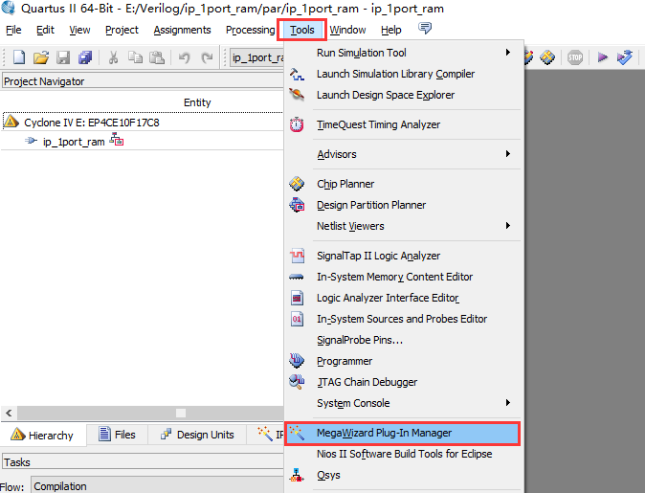
Task: Open Programmer from Tools menu
Action: (404, 361)
